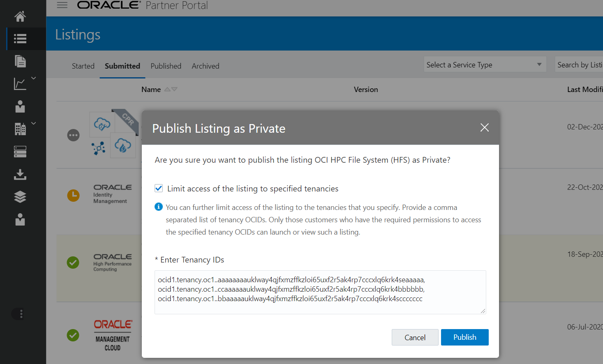Expand the chevron beside the buildings icon

coord(33,123)
